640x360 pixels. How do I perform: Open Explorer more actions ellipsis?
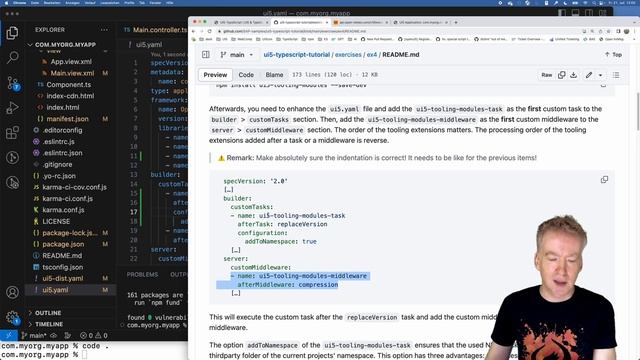[x=104, y=30]
